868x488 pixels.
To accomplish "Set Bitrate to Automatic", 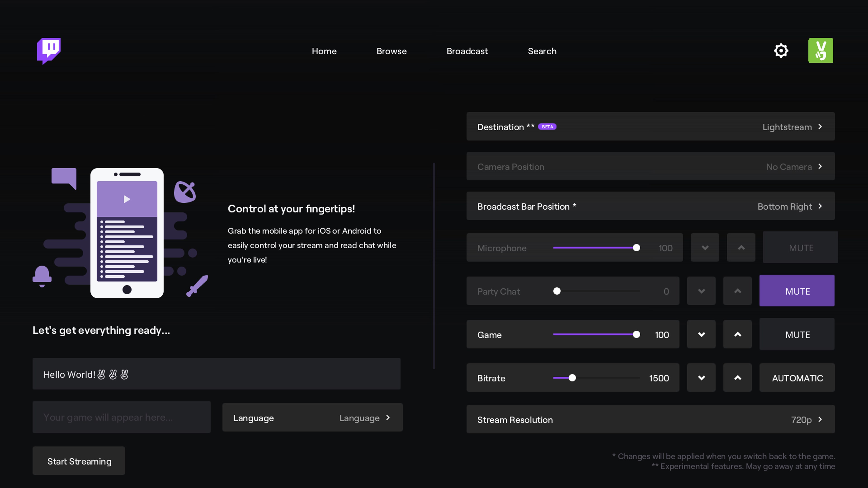I will click(797, 378).
